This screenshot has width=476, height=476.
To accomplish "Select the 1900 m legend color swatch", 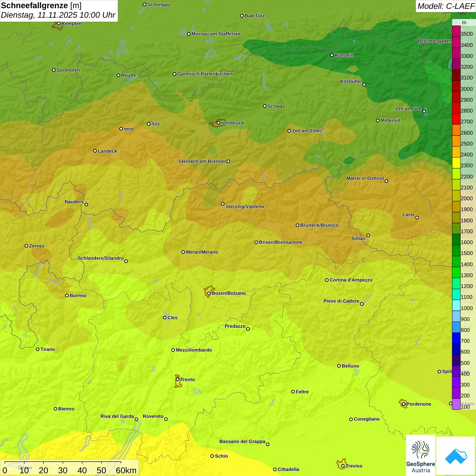I will click(x=456, y=207).
